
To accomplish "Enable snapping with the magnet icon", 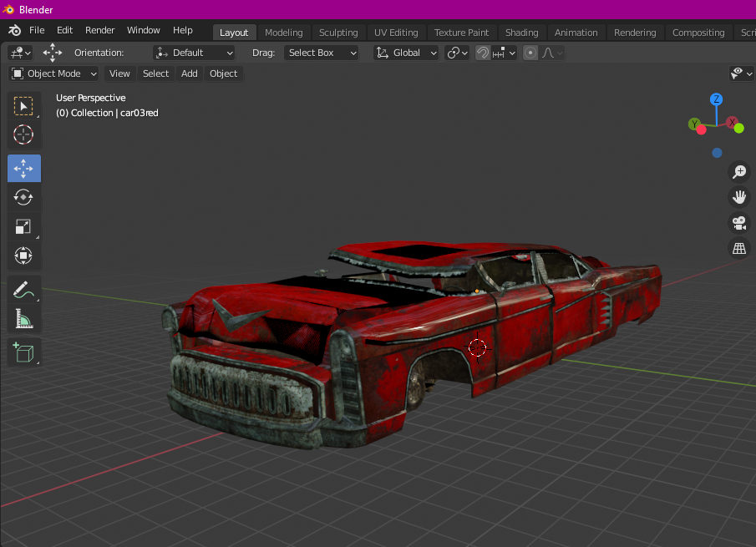I will tap(483, 53).
